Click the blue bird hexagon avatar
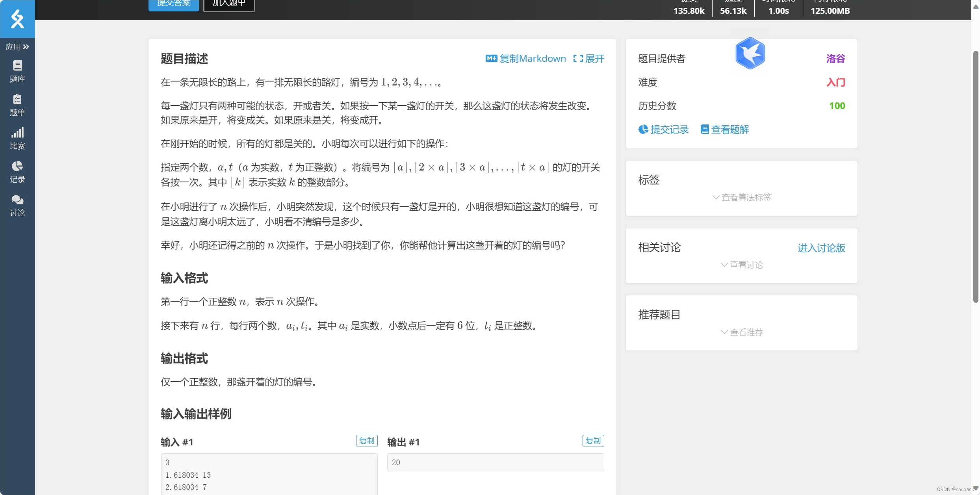Viewport: 980px width, 495px height. (x=750, y=54)
